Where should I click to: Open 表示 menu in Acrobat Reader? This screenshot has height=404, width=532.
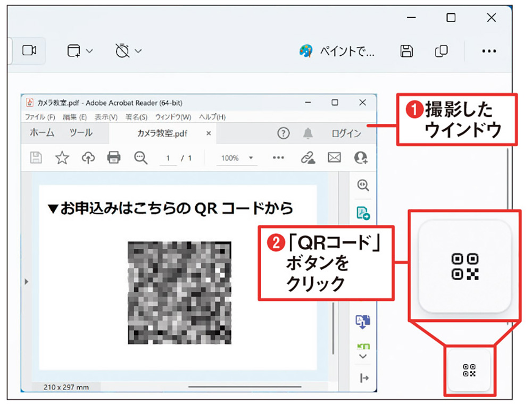[106, 117]
